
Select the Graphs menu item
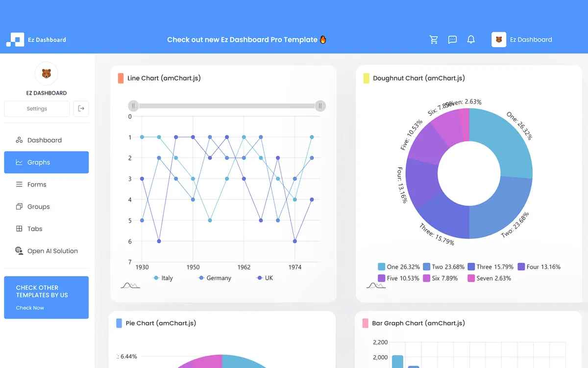click(x=46, y=162)
